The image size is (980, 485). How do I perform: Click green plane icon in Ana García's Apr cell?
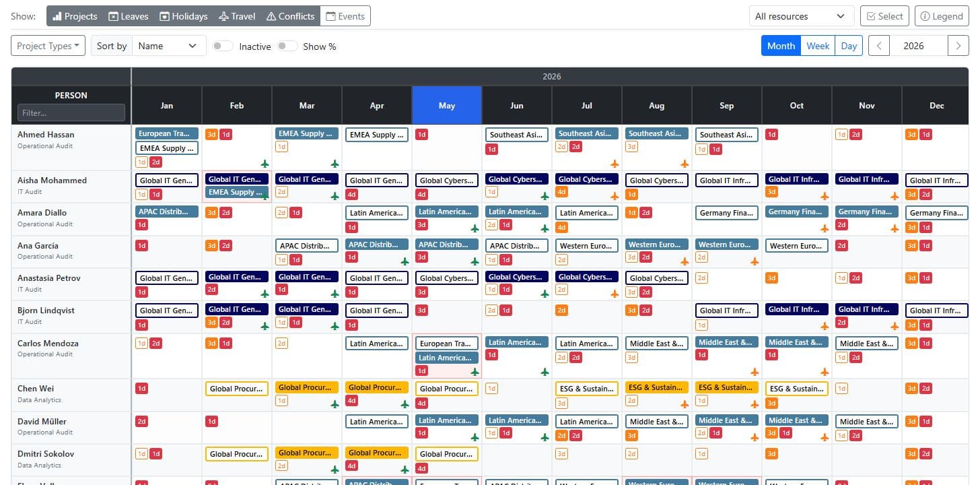(x=405, y=261)
